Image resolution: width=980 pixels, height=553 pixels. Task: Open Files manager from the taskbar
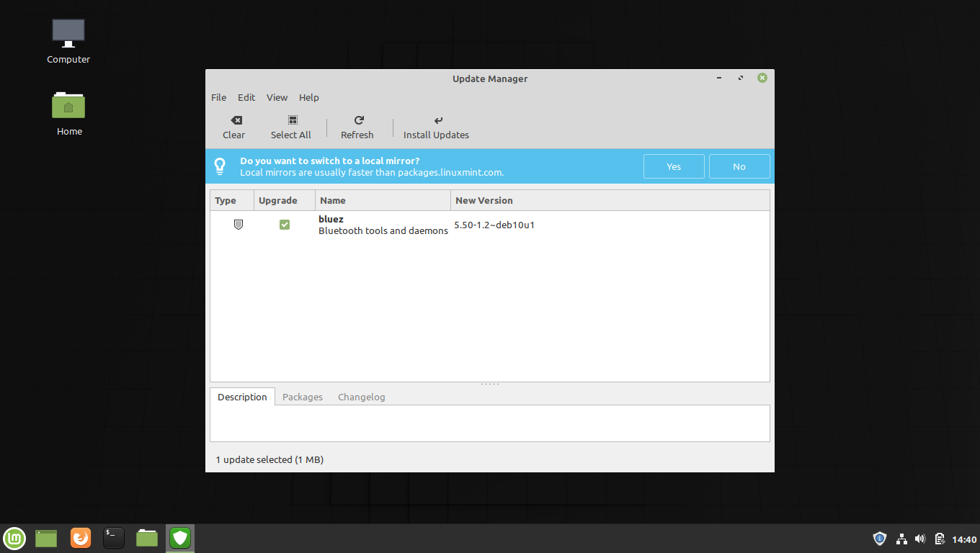[x=147, y=538]
